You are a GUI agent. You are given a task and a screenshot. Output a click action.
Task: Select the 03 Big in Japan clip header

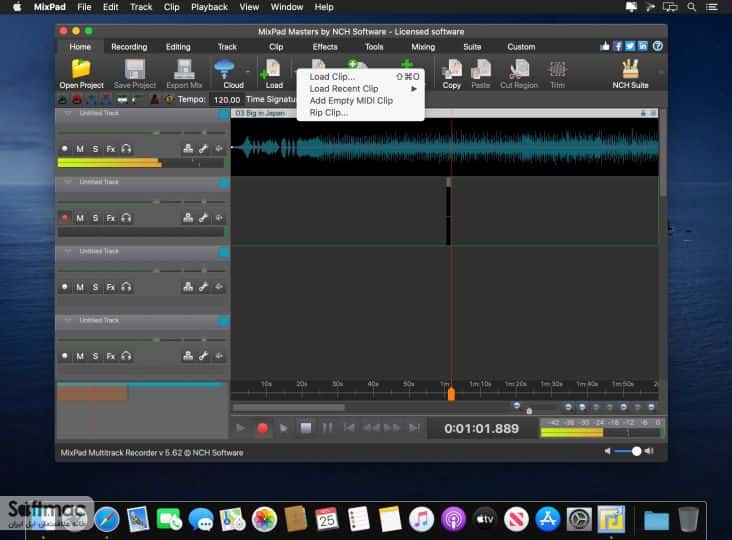click(444, 113)
